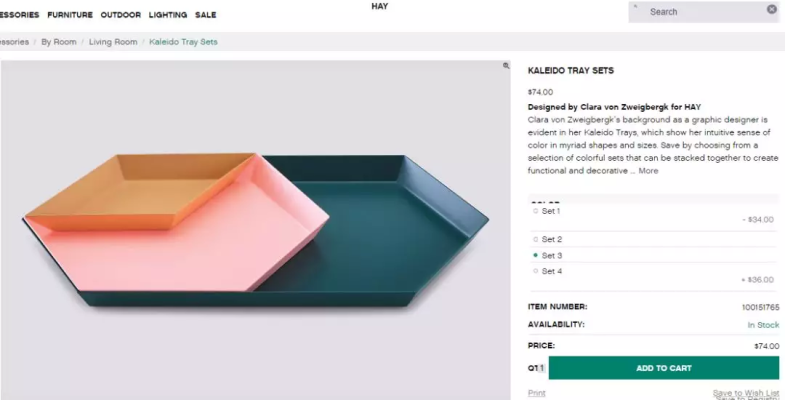Screen dimensions: 785x400
Task: Click the zoom magnifier icon on product image
Action: [x=507, y=66]
